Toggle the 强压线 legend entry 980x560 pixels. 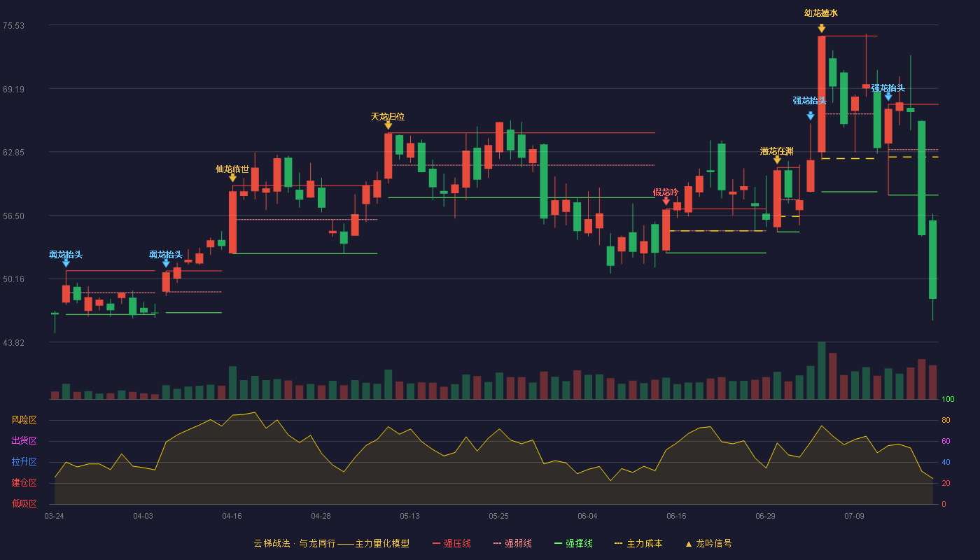pos(451,543)
